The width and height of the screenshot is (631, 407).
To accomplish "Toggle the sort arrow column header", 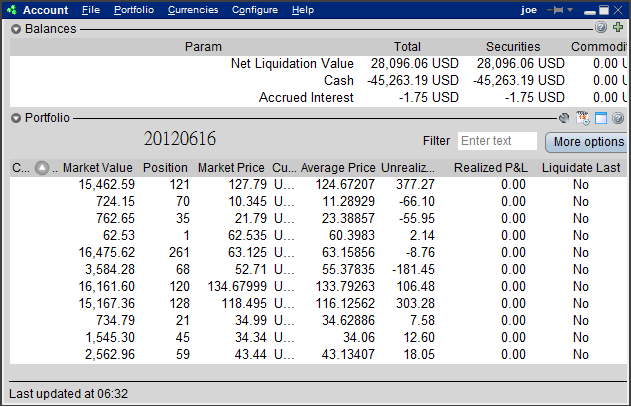I will pyautogui.click(x=42, y=167).
